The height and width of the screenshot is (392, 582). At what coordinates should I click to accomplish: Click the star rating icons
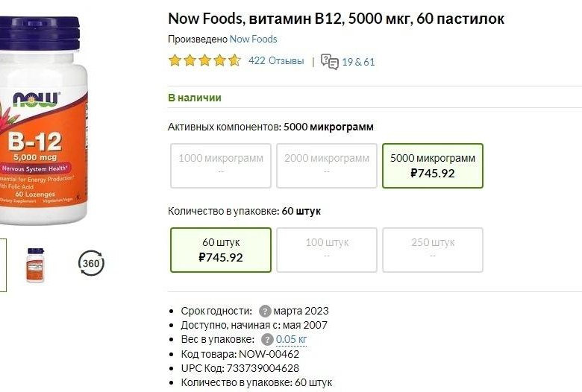[x=204, y=61]
